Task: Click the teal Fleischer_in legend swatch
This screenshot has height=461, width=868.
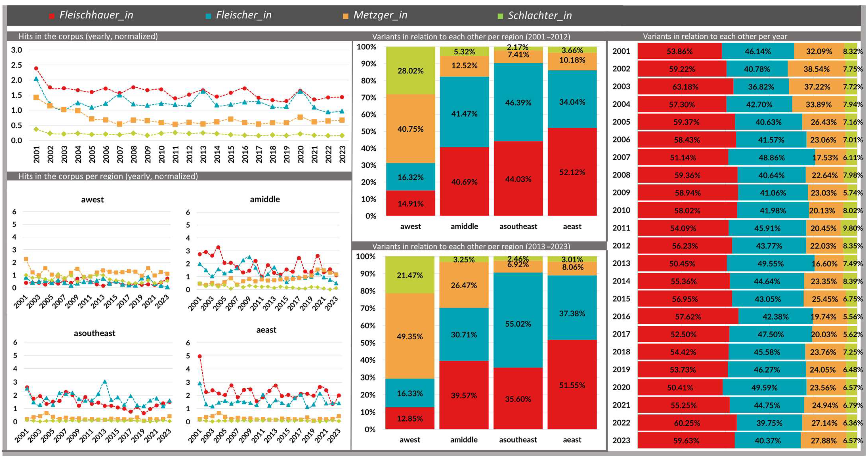Action: coord(208,16)
